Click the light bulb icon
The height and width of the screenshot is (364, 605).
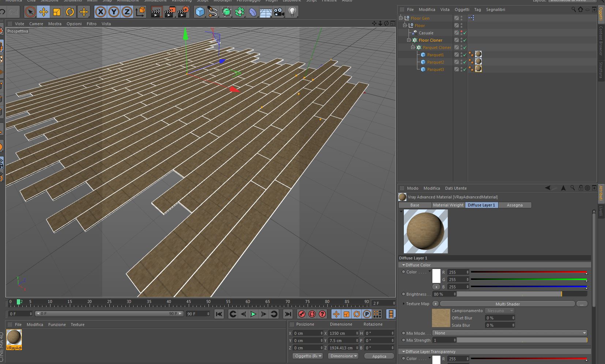(292, 12)
